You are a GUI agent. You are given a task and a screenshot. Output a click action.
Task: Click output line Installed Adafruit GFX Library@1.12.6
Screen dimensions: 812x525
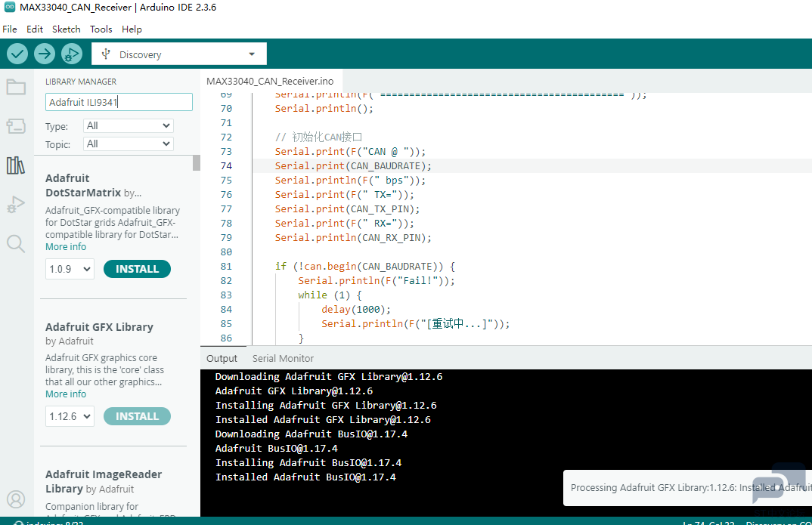tap(323, 419)
